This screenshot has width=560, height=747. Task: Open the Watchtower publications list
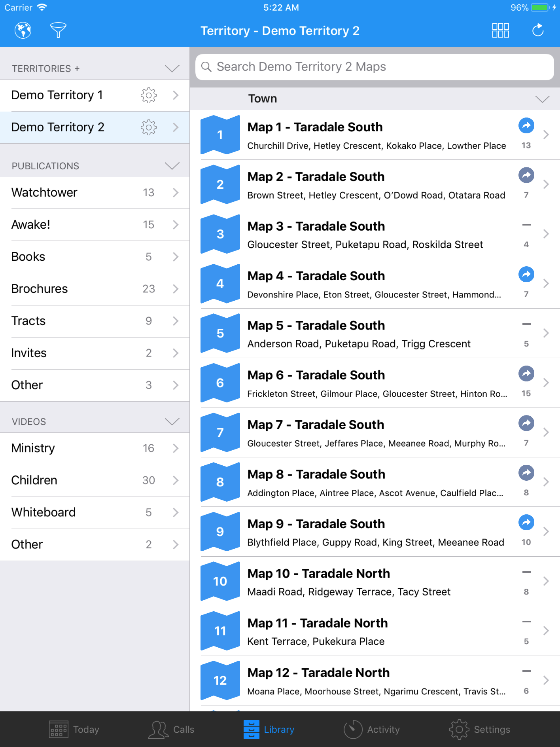click(95, 193)
